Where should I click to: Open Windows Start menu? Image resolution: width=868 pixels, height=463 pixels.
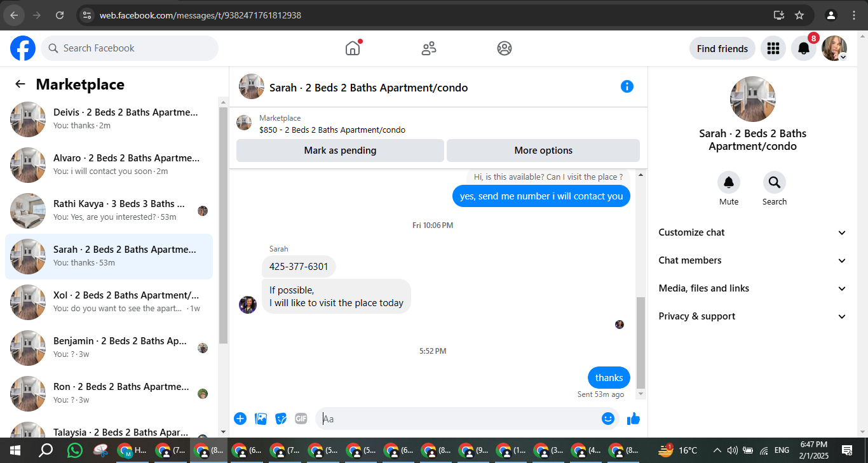tap(15, 450)
